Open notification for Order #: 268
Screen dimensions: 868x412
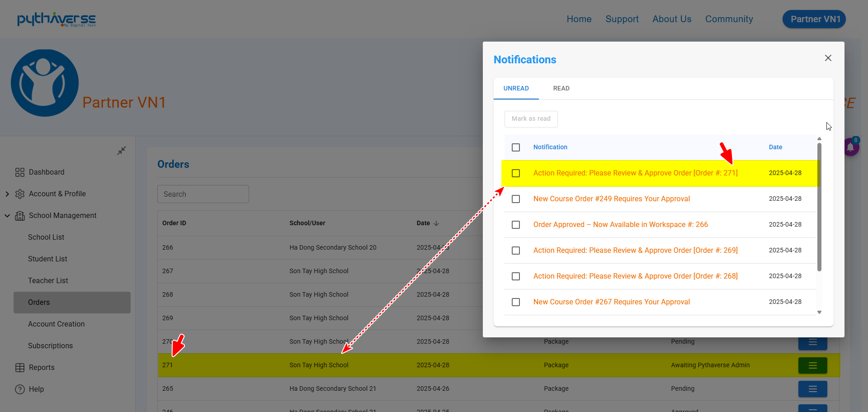[x=635, y=276]
